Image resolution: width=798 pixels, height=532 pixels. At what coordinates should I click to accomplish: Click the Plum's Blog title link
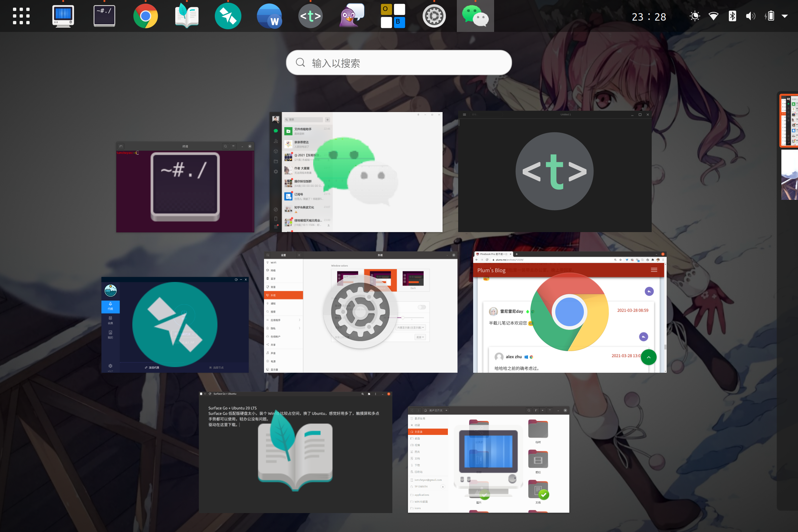491,270
